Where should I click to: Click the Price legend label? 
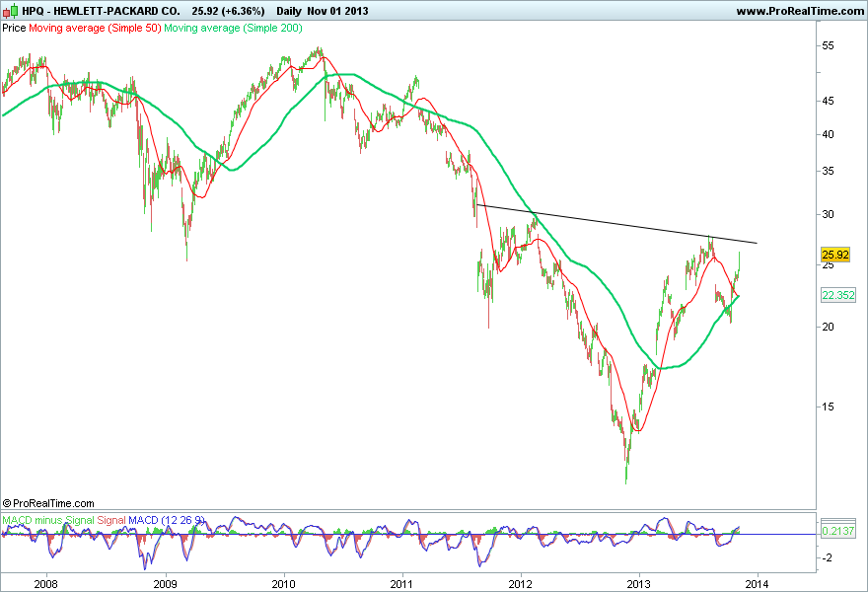click(14, 28)
